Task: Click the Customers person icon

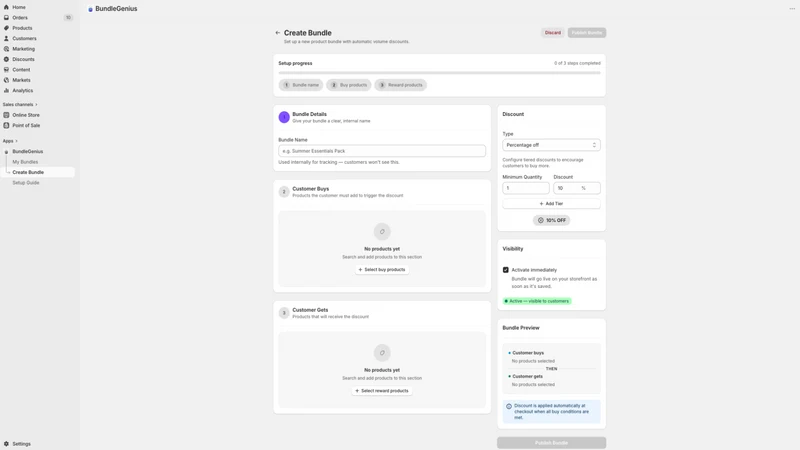Action: [x=6, y=38]
